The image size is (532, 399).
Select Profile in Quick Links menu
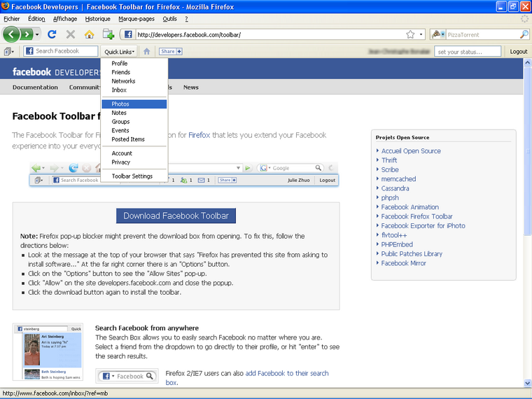coord(134,64)
